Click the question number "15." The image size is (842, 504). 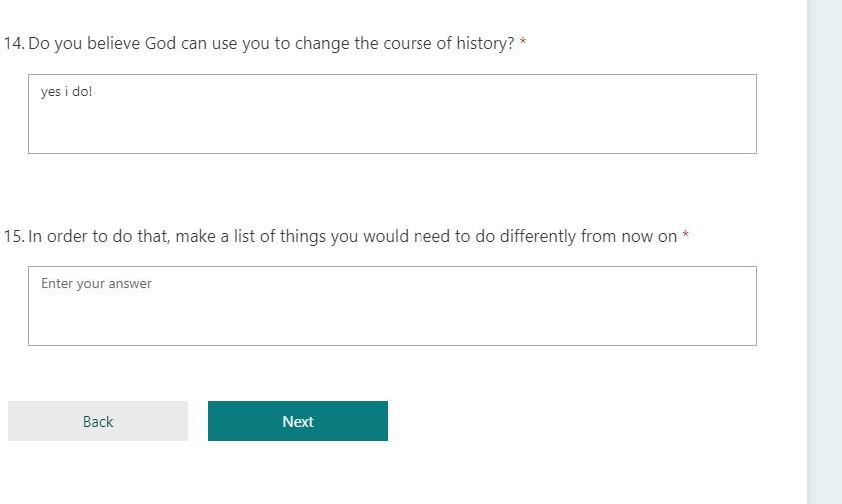pyautogui.click(x=14, y=237)
